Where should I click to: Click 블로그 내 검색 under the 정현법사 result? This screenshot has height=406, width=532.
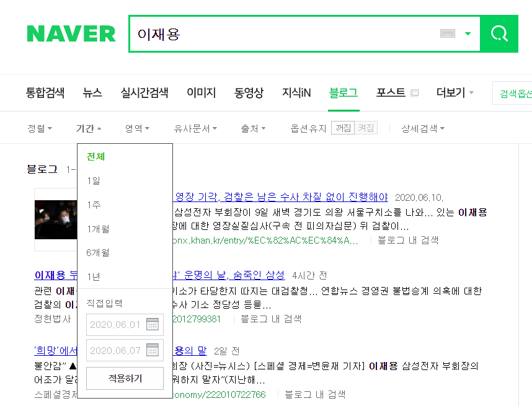[271, 319]
